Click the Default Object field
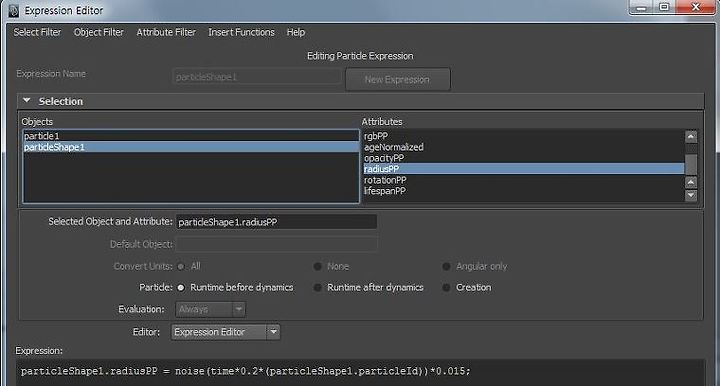720x386 pixels. click(276, 244)
